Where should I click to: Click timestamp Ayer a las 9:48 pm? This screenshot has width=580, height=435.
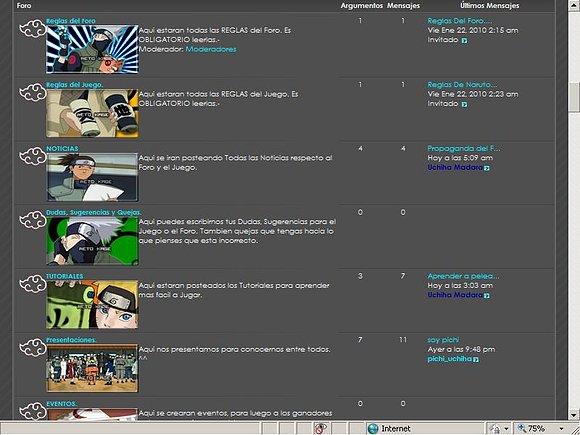[461, 349]
